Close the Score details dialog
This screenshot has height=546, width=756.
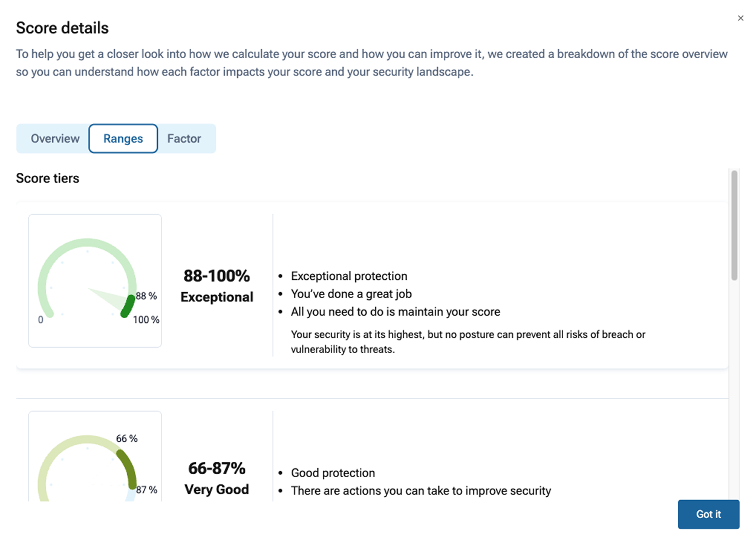tap(740, 18)
